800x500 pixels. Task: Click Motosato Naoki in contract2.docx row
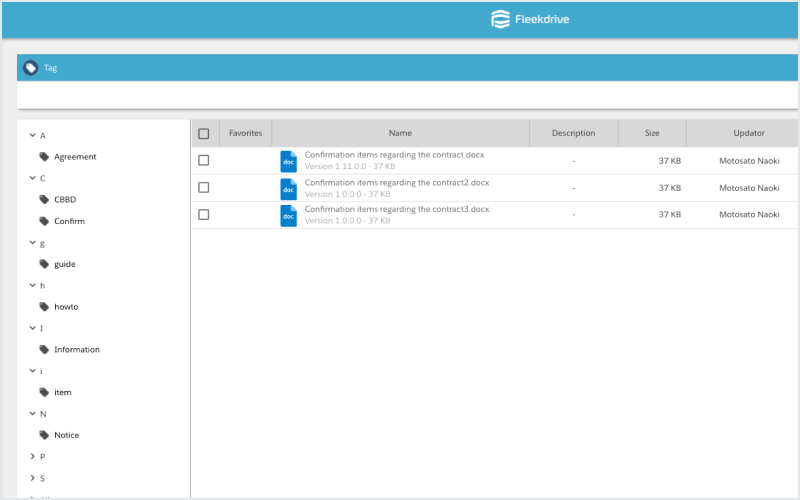[749, 188]
